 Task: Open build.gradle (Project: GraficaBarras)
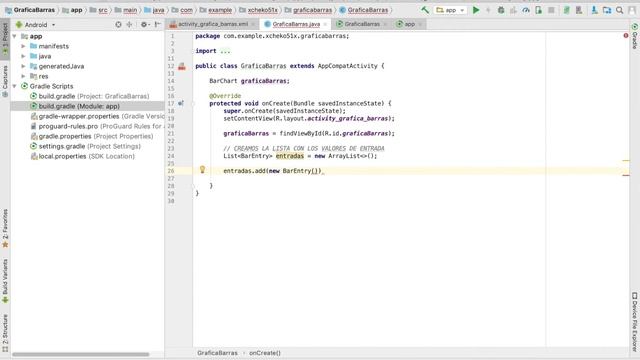pos(90,96)
